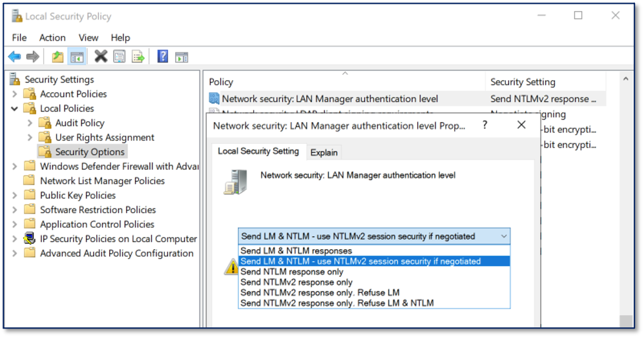Click the Account Policies folder icon
Image resolution: width=644 pixels, height=337 pixels.
[30, 94]
